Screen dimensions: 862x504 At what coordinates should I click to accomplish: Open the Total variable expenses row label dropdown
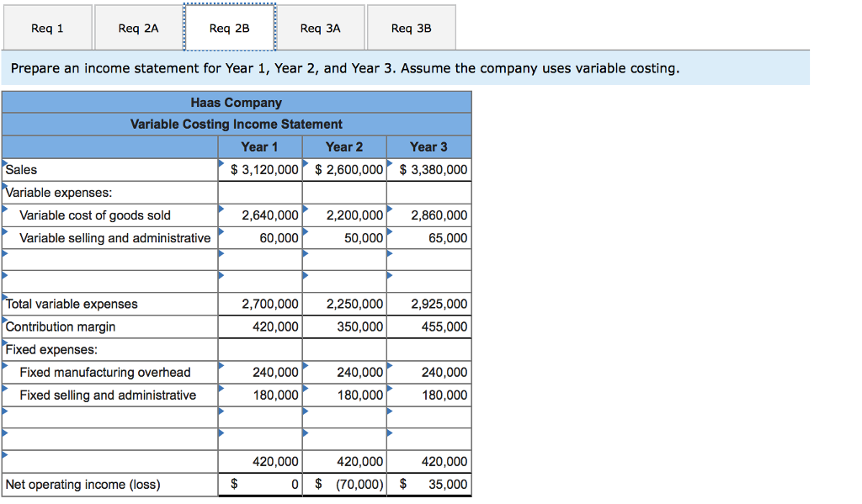[x=3, y=298]
